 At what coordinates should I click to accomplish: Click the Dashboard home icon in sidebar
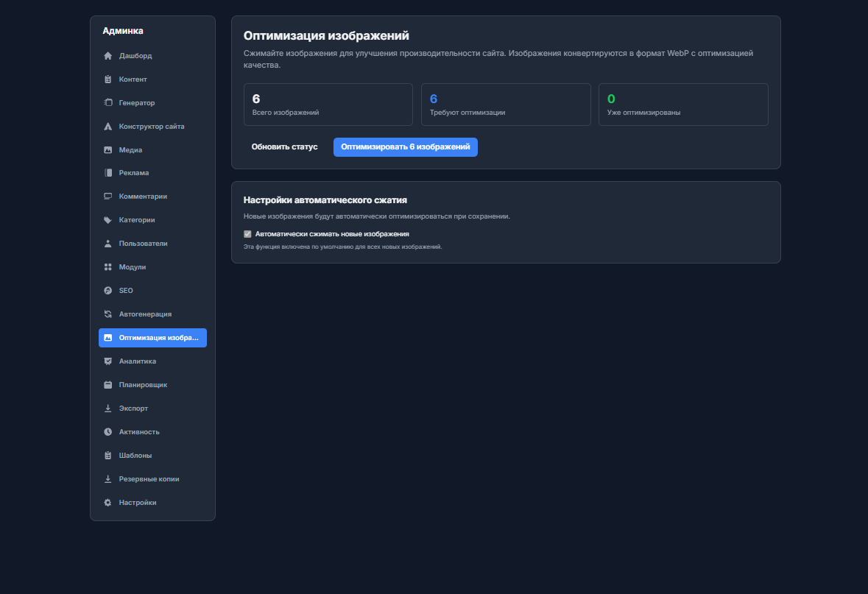(x=107, y=56)
